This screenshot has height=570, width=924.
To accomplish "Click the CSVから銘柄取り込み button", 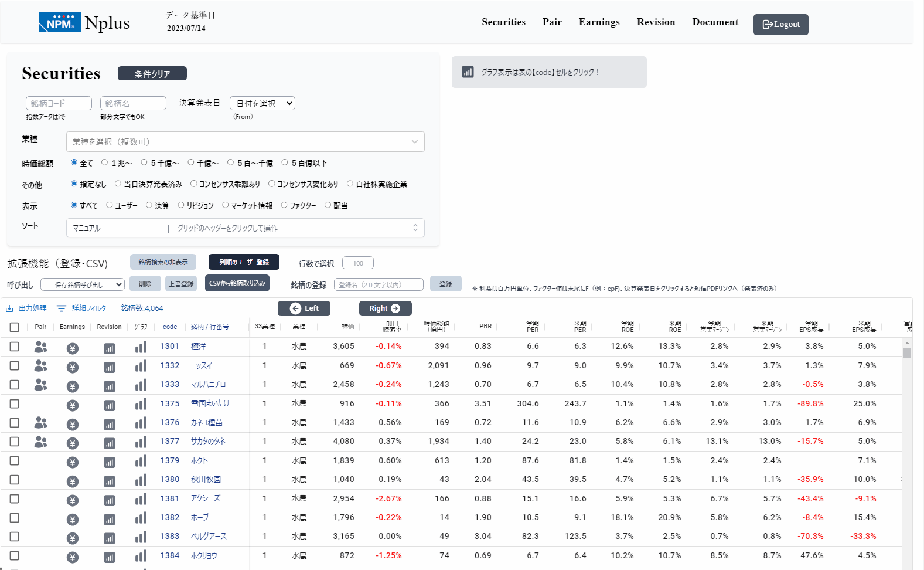I will tap(237, 283).
